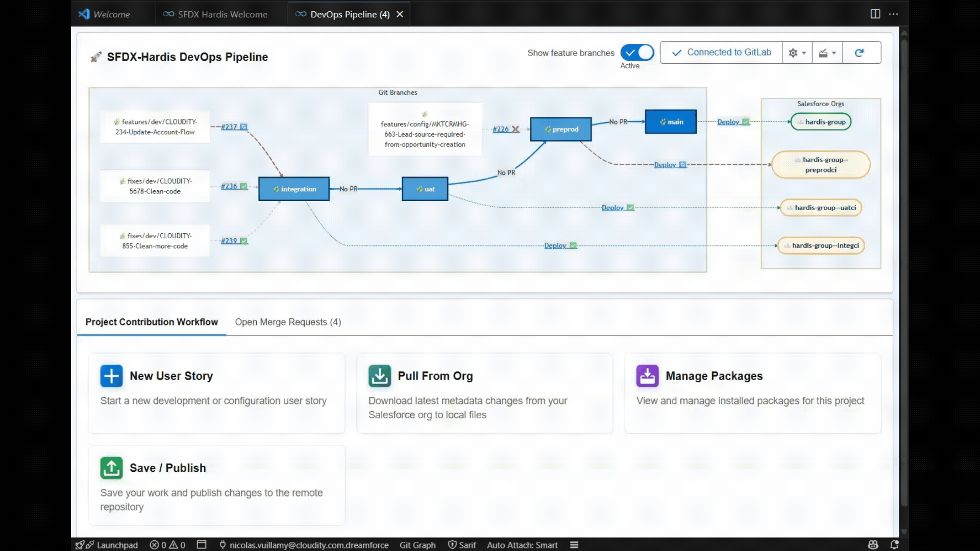Click the split editor icon
This screenshot has width=980, height=551.
click(x=875, y=14)
